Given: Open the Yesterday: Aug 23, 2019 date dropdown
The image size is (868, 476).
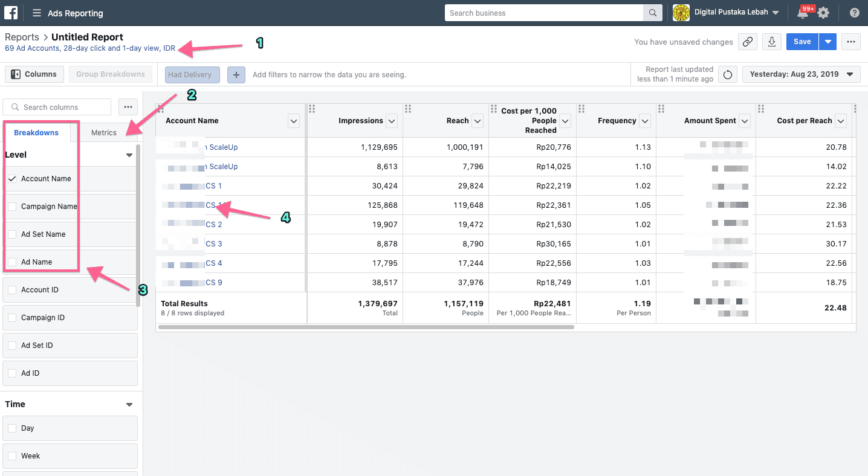Looking at the screenshot, I should tap(801, 74).
